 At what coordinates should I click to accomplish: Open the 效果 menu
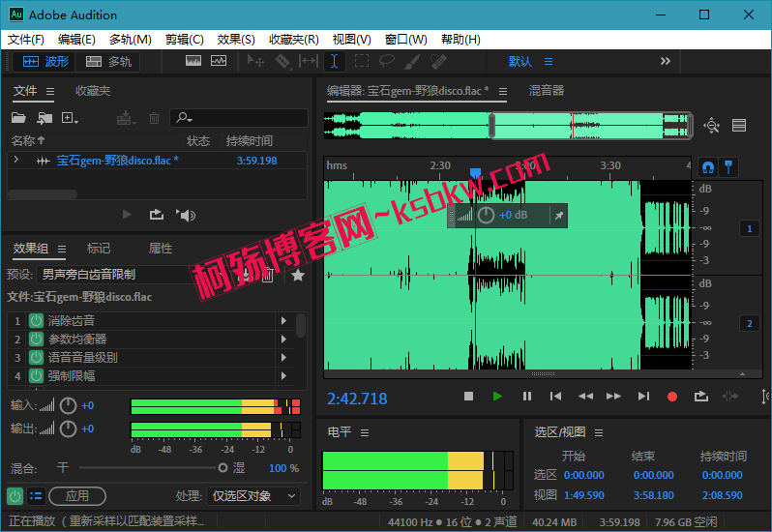(236, 40)
